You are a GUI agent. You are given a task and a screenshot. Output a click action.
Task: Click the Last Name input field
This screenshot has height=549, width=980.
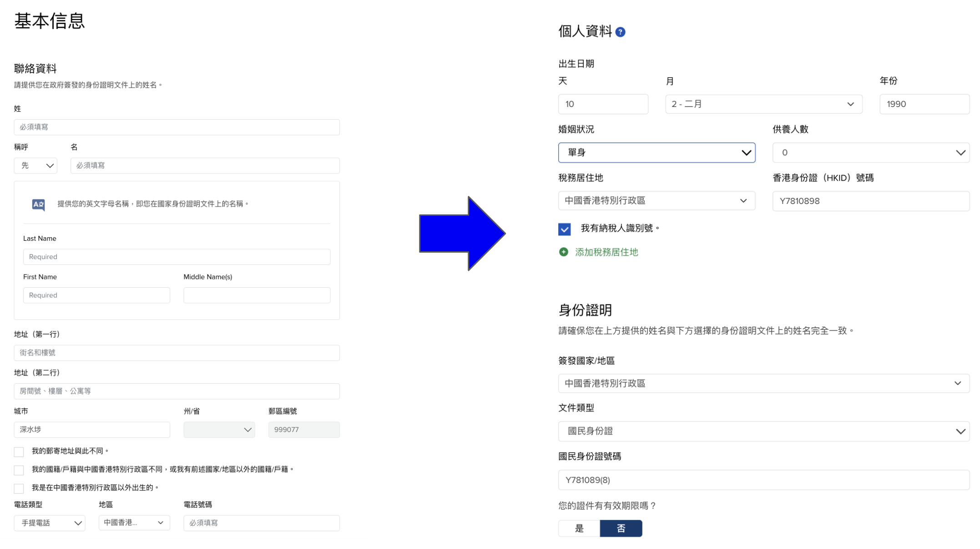(x=177, y=257)
